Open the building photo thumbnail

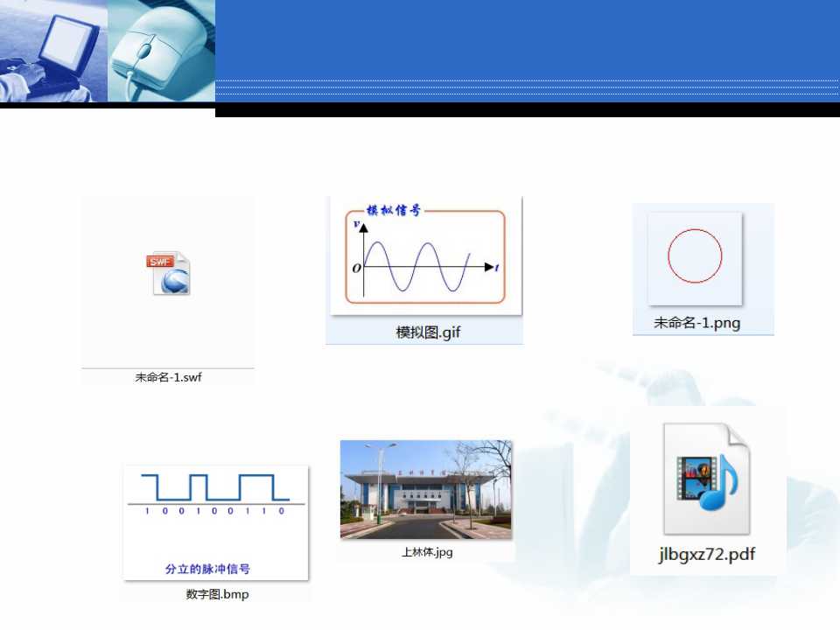(426, 489)
